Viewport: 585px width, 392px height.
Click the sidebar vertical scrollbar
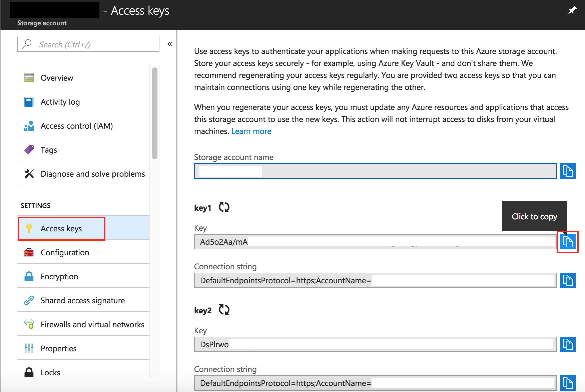point(154,113)
